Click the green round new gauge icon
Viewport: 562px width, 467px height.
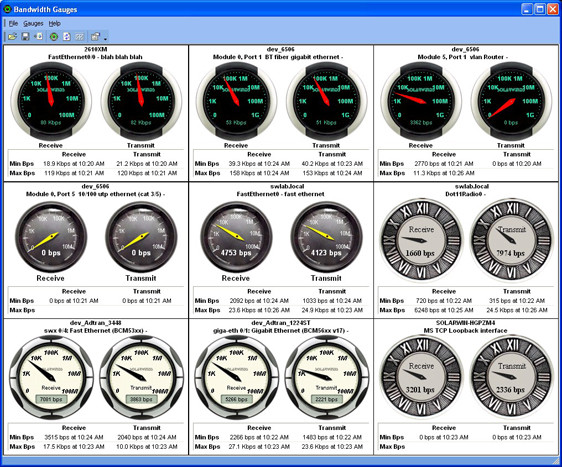pyautogui.click(x=54, y=36)
